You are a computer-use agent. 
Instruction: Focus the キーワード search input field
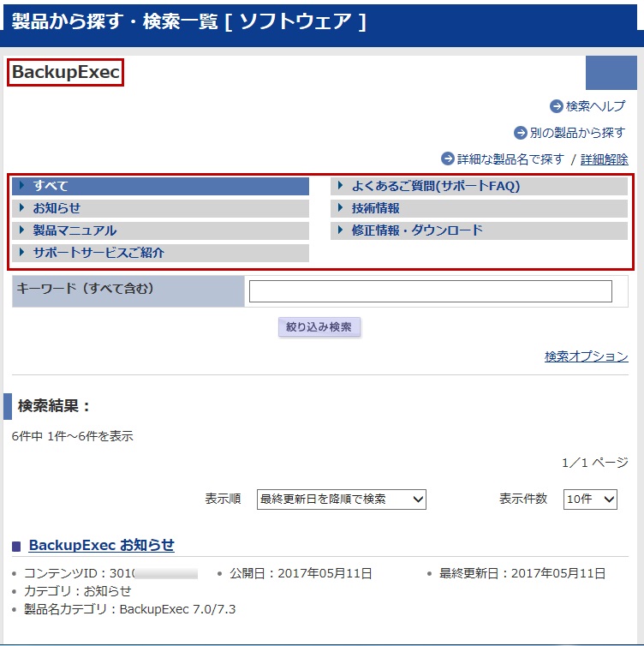click(430, 291)
